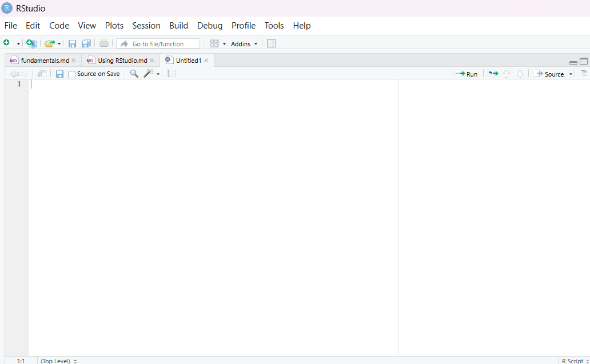Click the editor Save current document icon

[x=59, y=74]
